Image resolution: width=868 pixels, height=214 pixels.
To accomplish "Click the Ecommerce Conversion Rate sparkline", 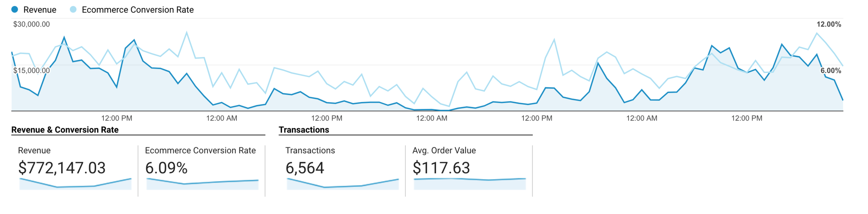I will pyautogui.click(x=202, y=184).
